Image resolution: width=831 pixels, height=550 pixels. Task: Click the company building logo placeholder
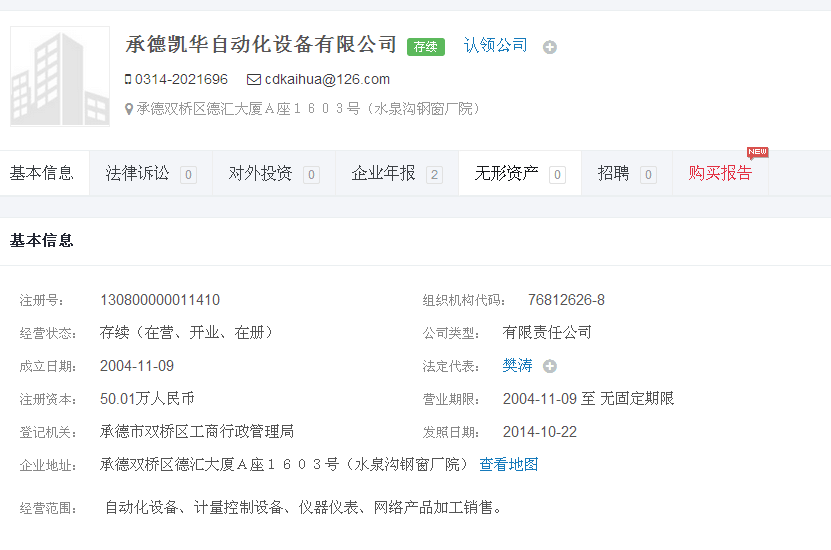pos(60,77)
